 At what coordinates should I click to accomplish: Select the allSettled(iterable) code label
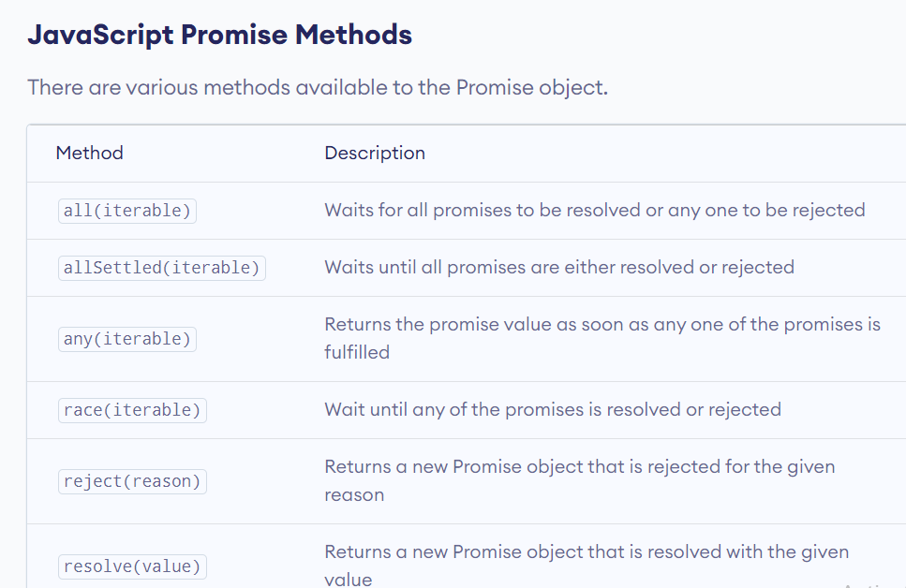tap(162, 268)
